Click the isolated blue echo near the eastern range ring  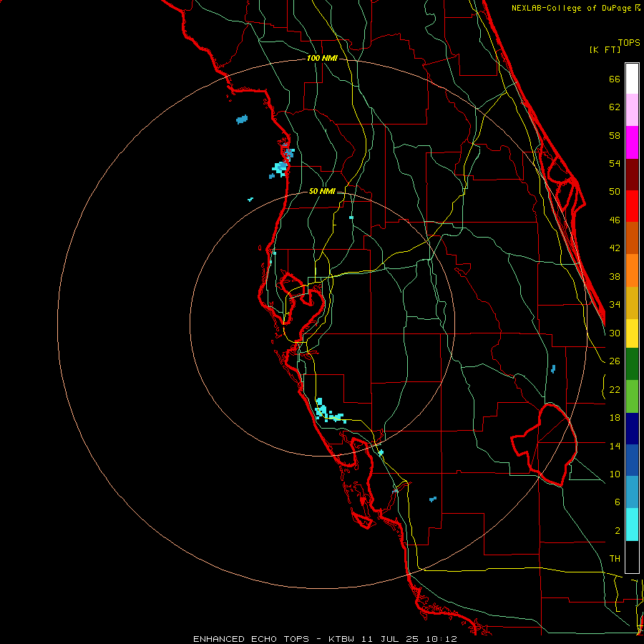(553, 369)
